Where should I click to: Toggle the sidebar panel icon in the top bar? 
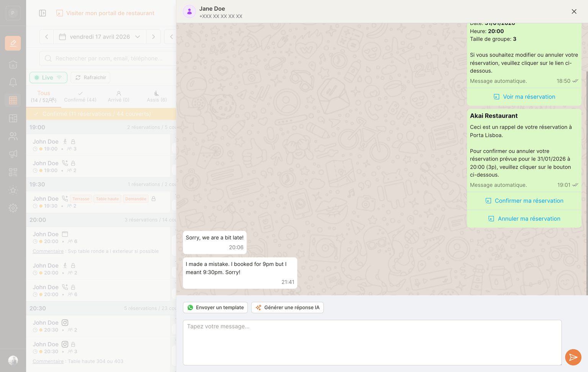pos(42,13)
